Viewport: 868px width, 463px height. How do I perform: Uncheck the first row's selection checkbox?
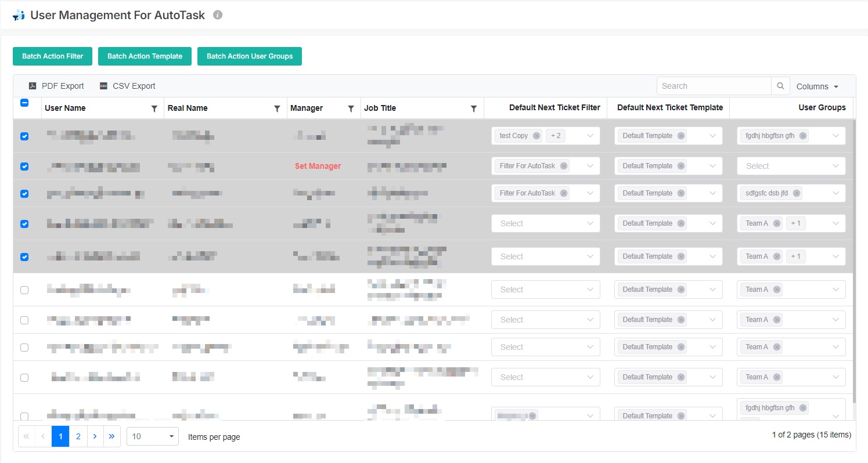[x=24, y=136]
